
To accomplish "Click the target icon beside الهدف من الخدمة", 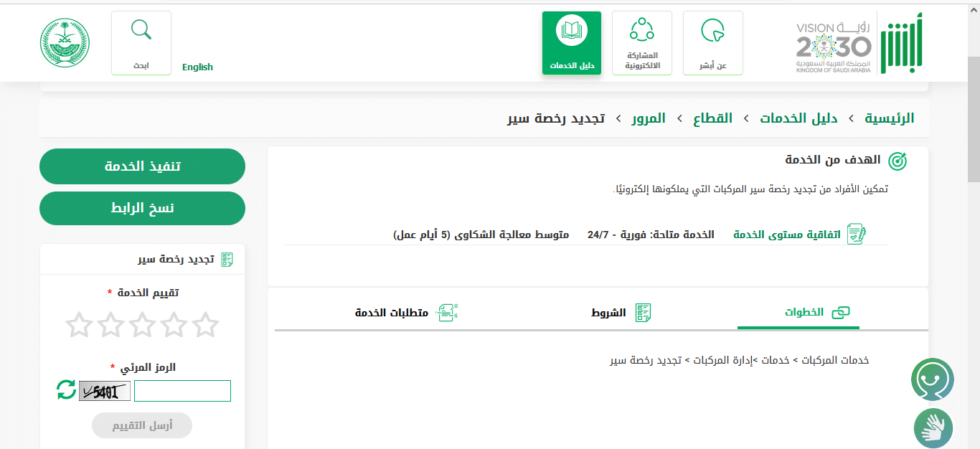I will click(x=897, y=161).
